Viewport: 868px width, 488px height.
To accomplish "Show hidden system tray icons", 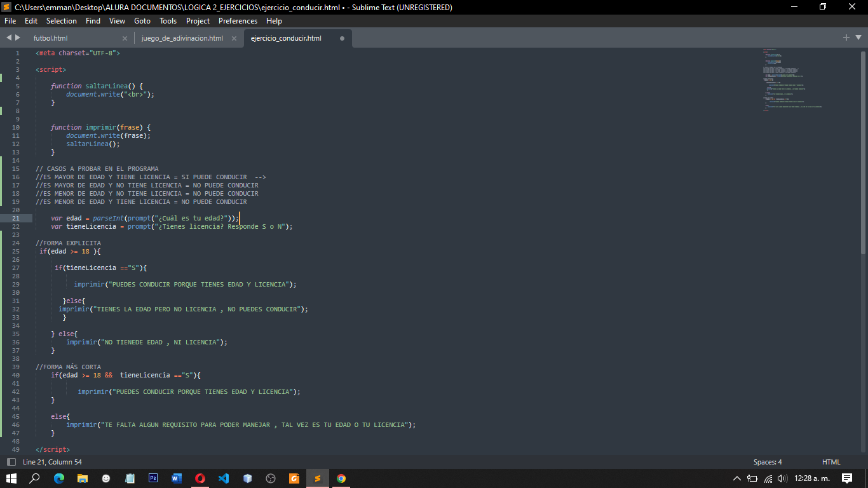I will pyautogui.click(x=737, y=478).
